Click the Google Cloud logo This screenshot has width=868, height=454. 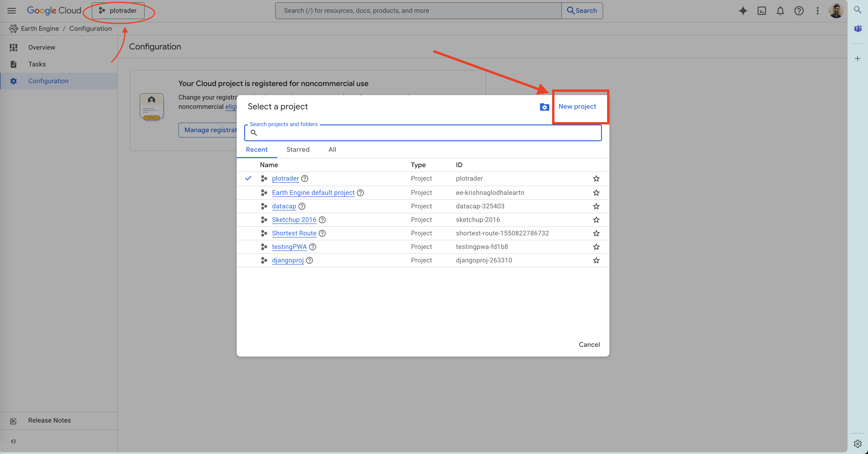(54, 10)
